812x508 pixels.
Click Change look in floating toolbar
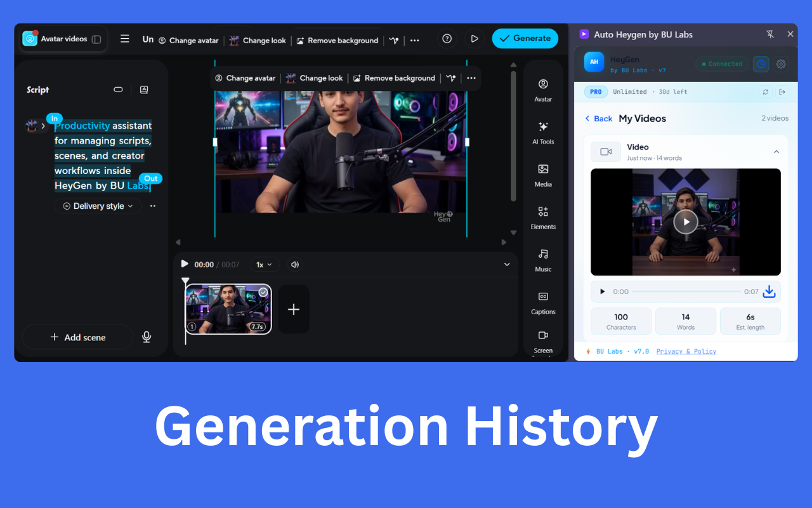coord(314,78)
